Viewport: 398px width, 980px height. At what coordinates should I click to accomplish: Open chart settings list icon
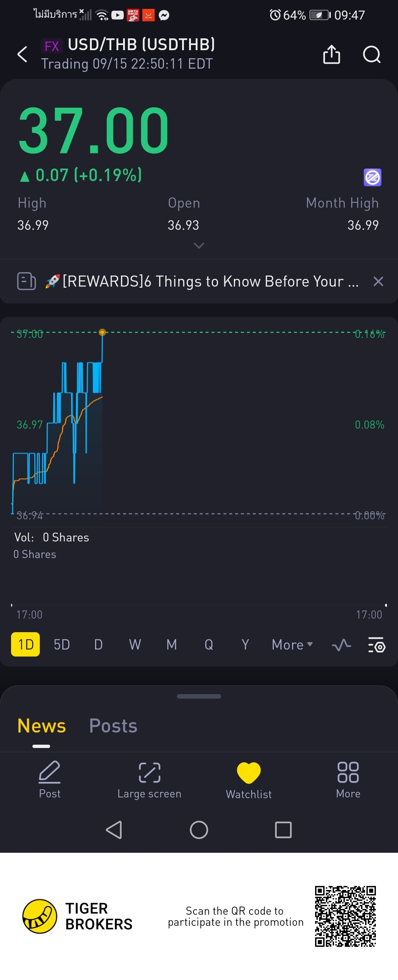pos(376,644)
